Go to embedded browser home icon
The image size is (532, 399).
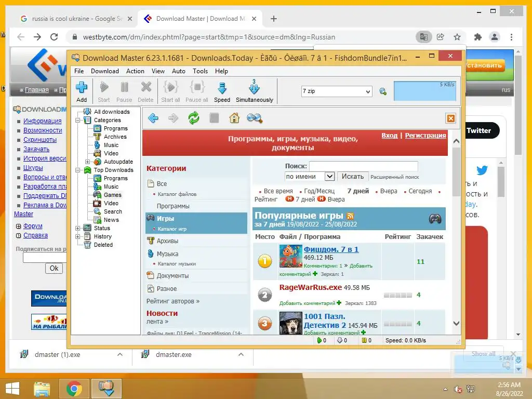[x=234, y=118]
